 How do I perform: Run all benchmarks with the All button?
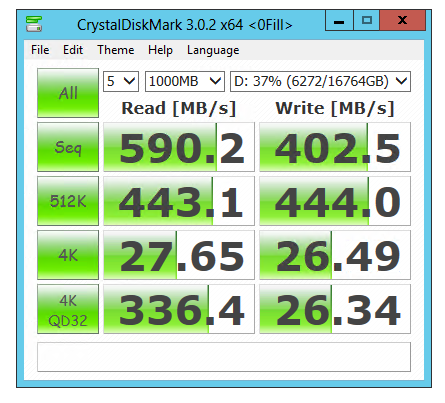coord(68,93)
